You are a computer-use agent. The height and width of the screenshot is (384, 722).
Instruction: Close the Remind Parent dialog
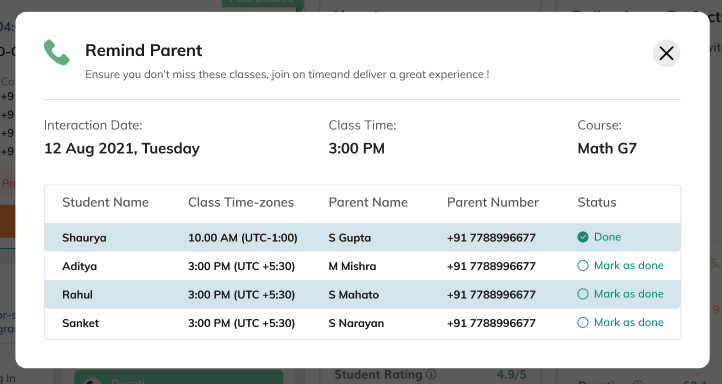click(666, 53)
